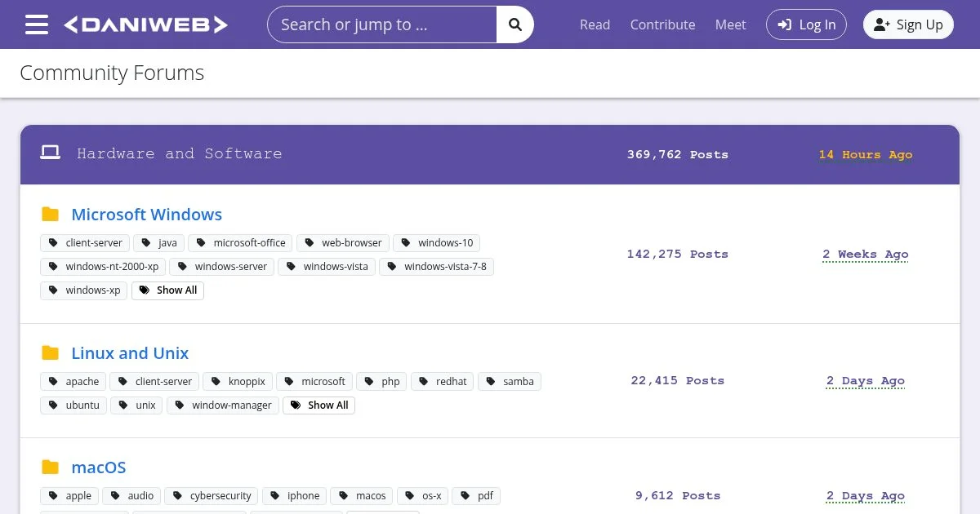The height and width of the screenshot is (514, 980).
Task: Click the 369,762 Posts count
Action: click(678, 154)
